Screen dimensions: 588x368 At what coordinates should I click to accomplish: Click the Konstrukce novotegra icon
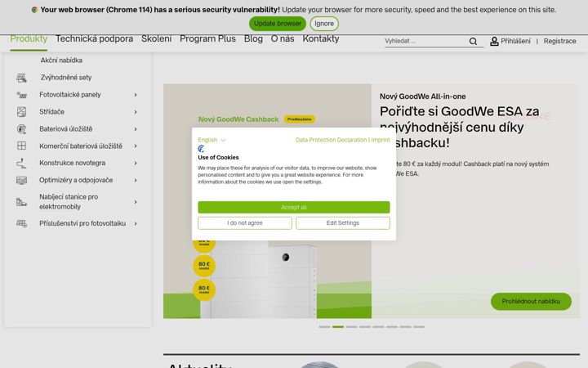(22, 164)
